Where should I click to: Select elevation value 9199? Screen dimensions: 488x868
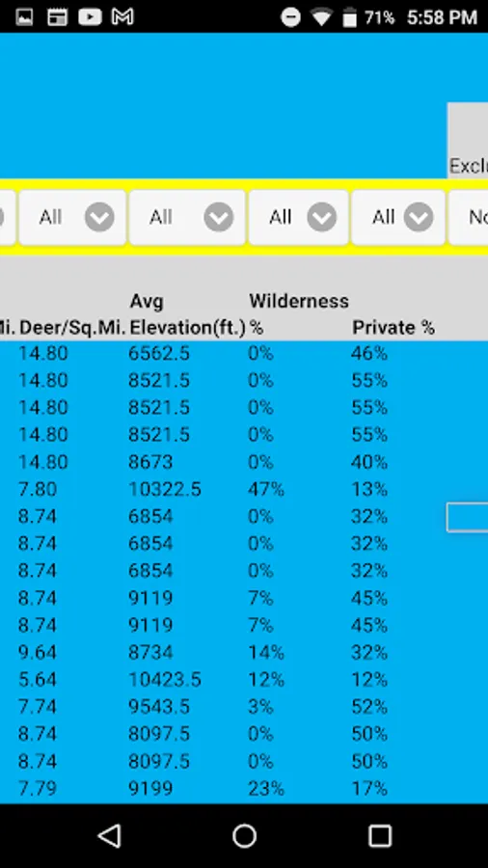tap(150, 788)
